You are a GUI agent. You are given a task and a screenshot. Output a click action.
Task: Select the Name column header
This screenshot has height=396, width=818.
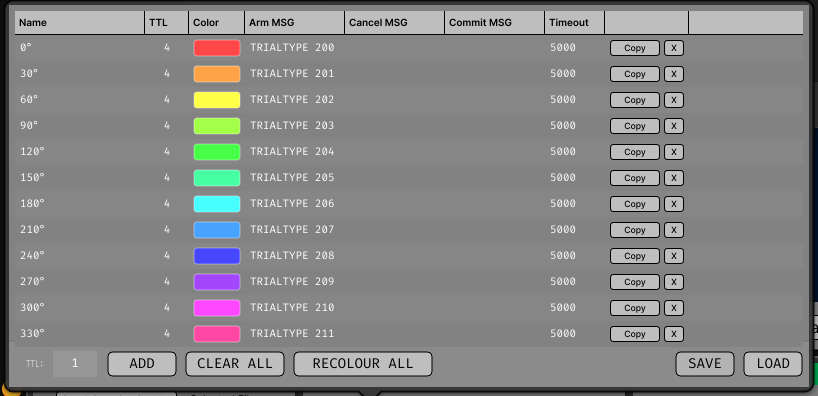click(x=80, y=23)
